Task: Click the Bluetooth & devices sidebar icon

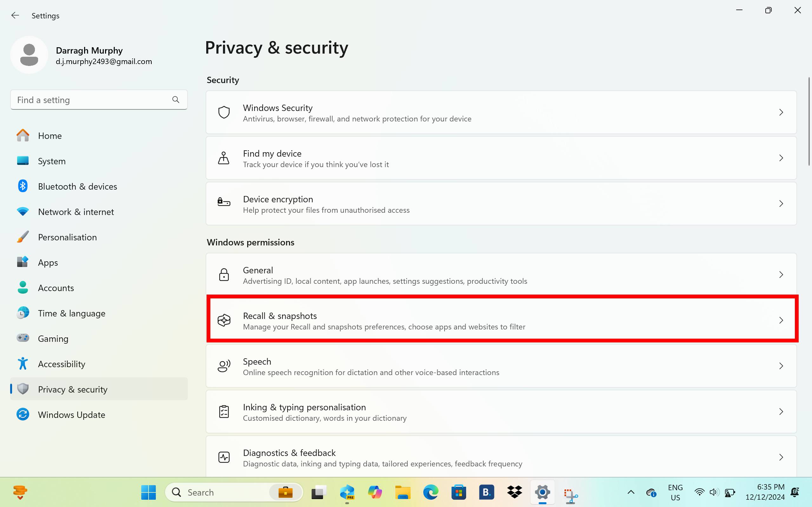Action: (x=23, y=186)
